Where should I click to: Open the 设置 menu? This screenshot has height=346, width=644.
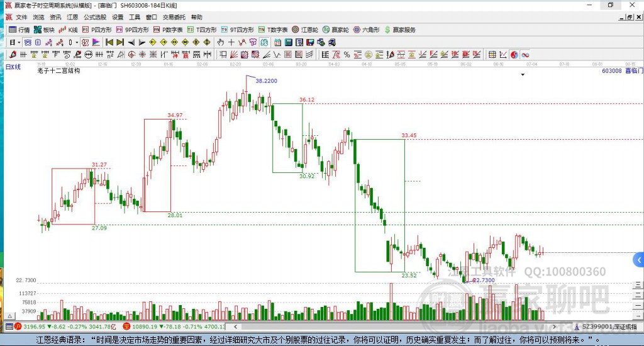118,17
